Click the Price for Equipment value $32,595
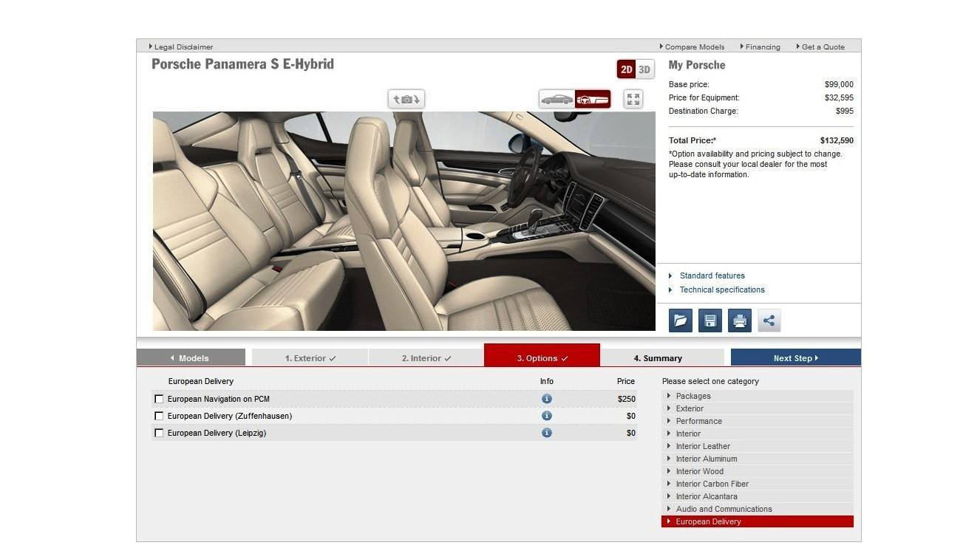 point(839,97)
